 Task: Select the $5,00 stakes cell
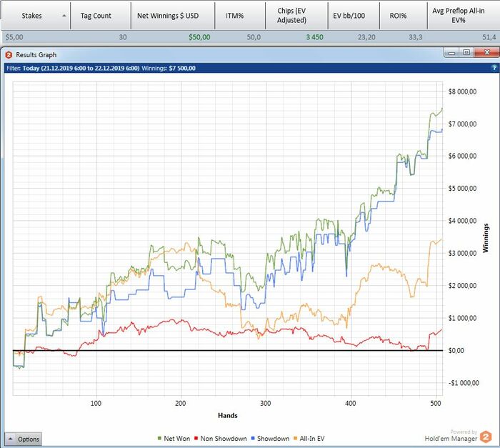click(x=14, y=37)
